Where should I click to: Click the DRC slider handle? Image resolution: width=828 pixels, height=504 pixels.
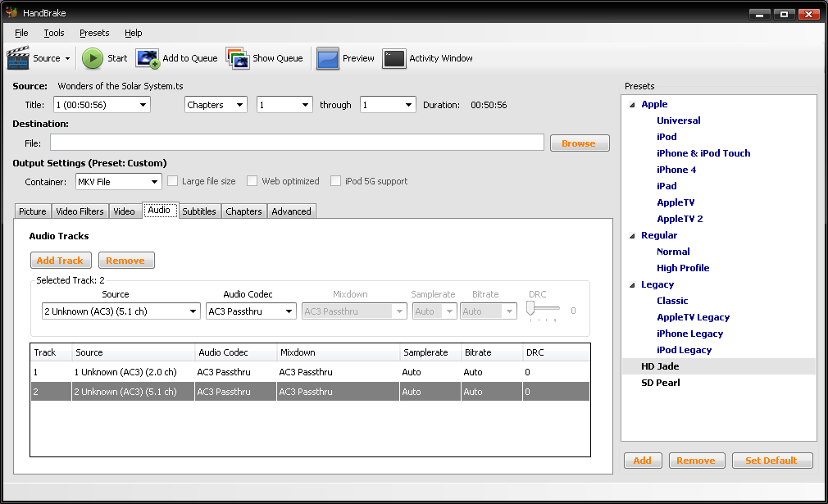click(530, 308)
